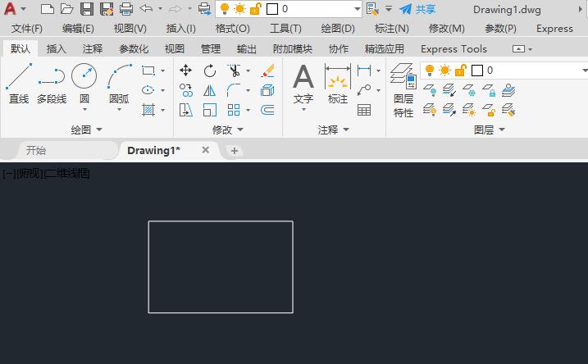Switch to the 参数化 ribbon tab
Image resolution: width=588 pixels, height=364 pixels.
tap(134, 48)
